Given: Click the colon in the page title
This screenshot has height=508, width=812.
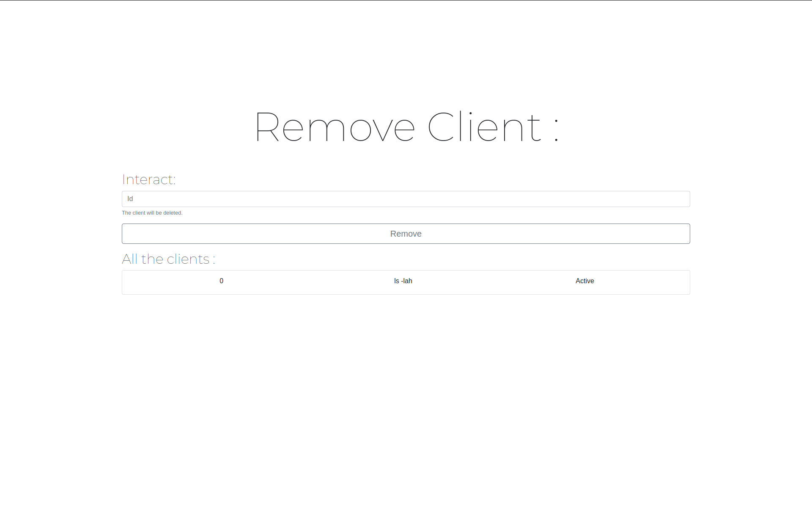Looking at the screenshot, I should 556,130.
